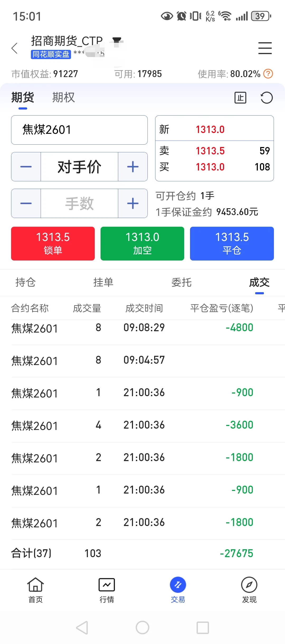Viewport: 285px width, 644px height.
Task: Tap 成交量 column header
Action: click(x=87, y=308)
